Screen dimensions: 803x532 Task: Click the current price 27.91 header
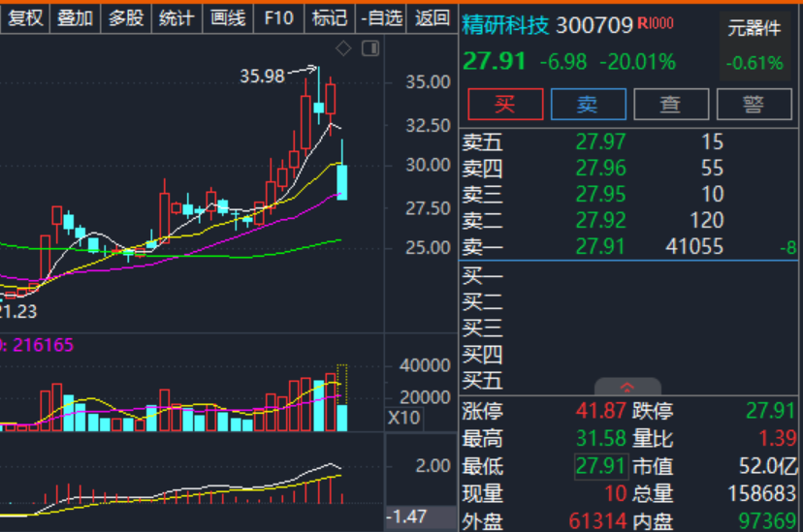point(495,61)
